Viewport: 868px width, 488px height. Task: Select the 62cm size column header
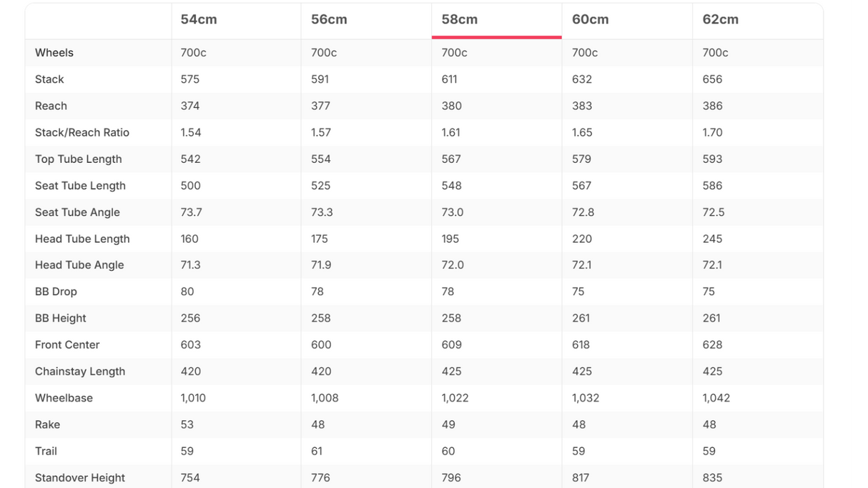click(721, 20)
